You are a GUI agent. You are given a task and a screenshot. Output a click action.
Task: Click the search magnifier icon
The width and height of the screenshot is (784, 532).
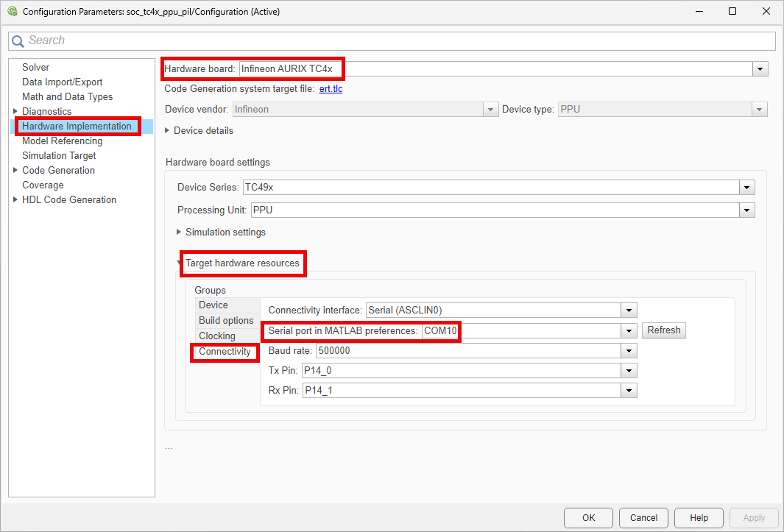(x=18, y=40)
